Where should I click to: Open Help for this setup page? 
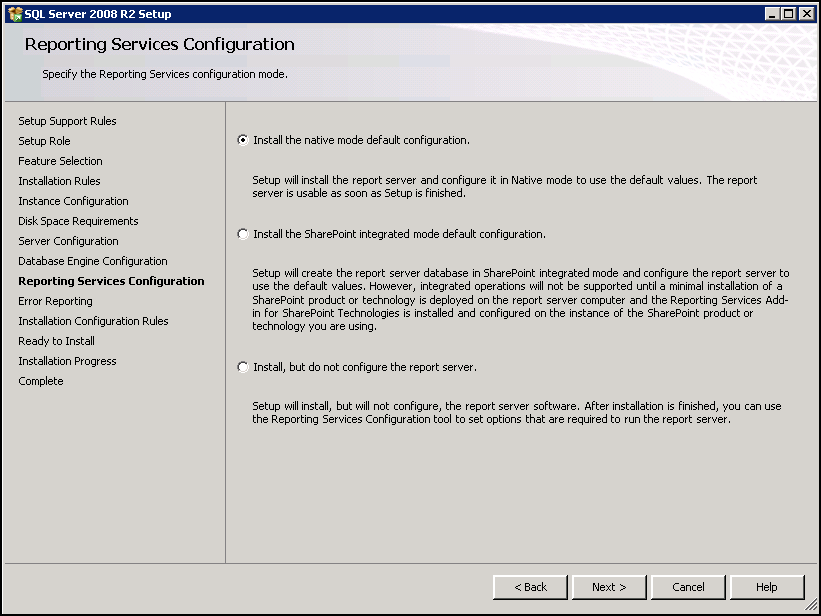(x=767, y=587)
